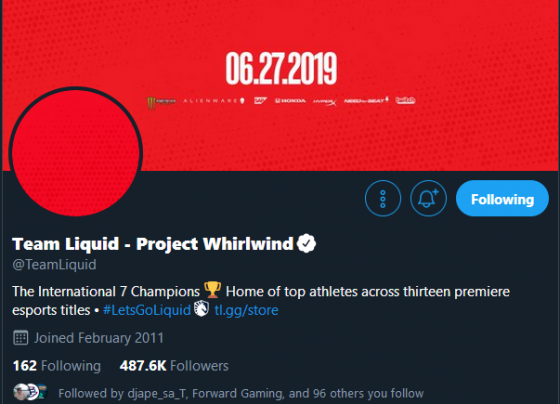Open the three-dot more options menu

(x=383, y=199)
